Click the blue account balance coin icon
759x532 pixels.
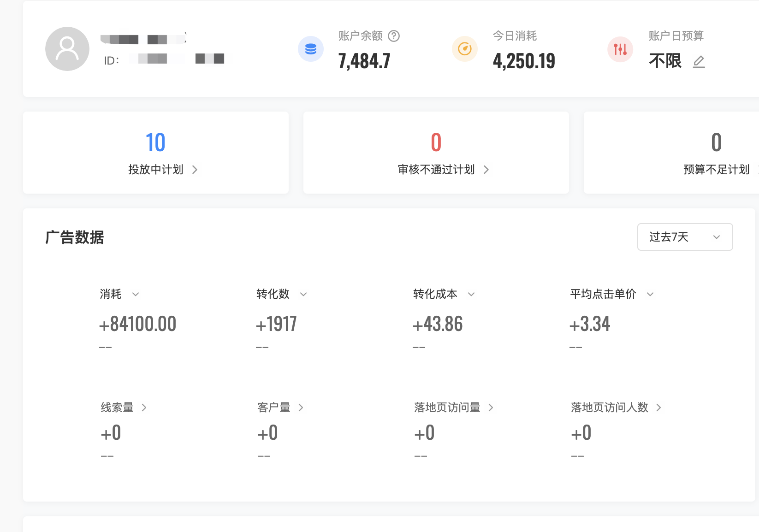point(311,49)
